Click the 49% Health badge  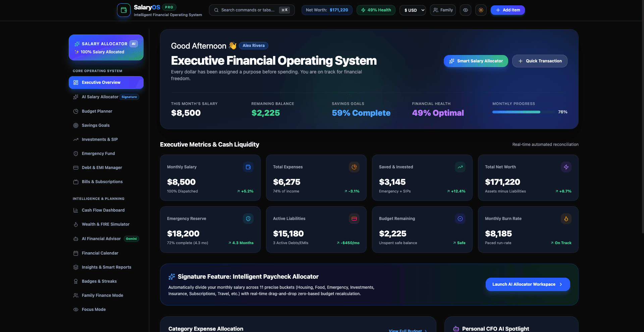[376, 10]
